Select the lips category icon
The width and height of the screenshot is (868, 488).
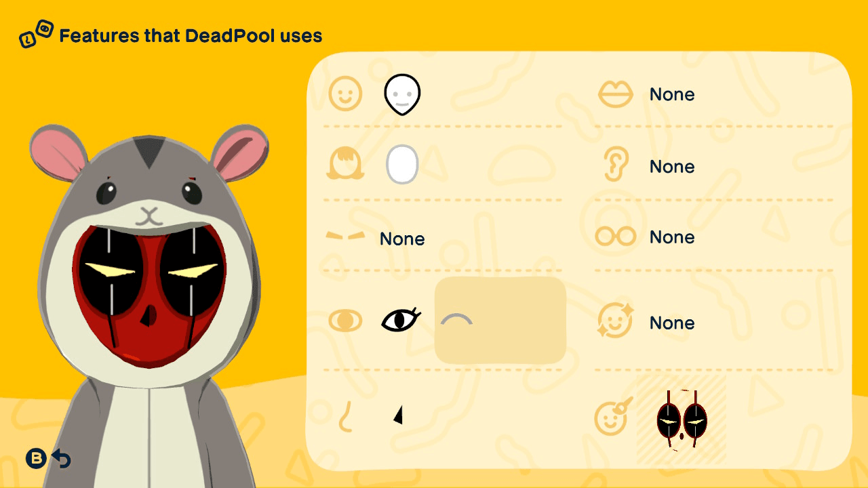pos(616,94)
